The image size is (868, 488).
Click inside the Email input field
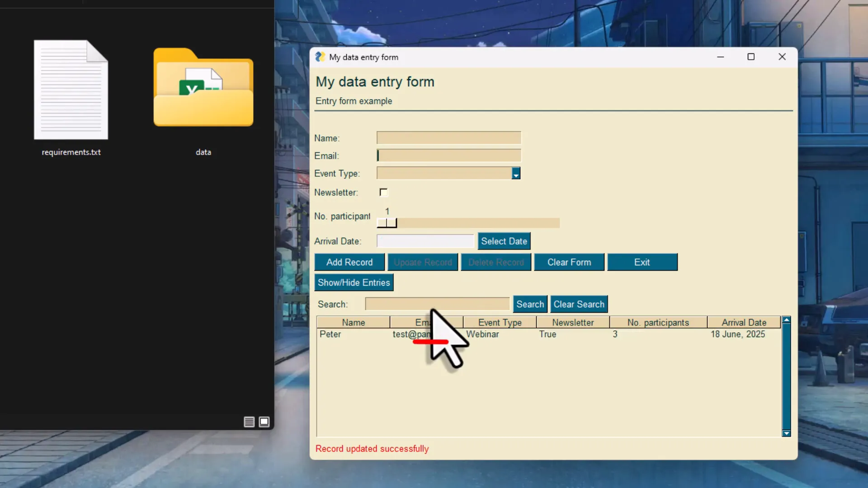(x=448, y=155)
